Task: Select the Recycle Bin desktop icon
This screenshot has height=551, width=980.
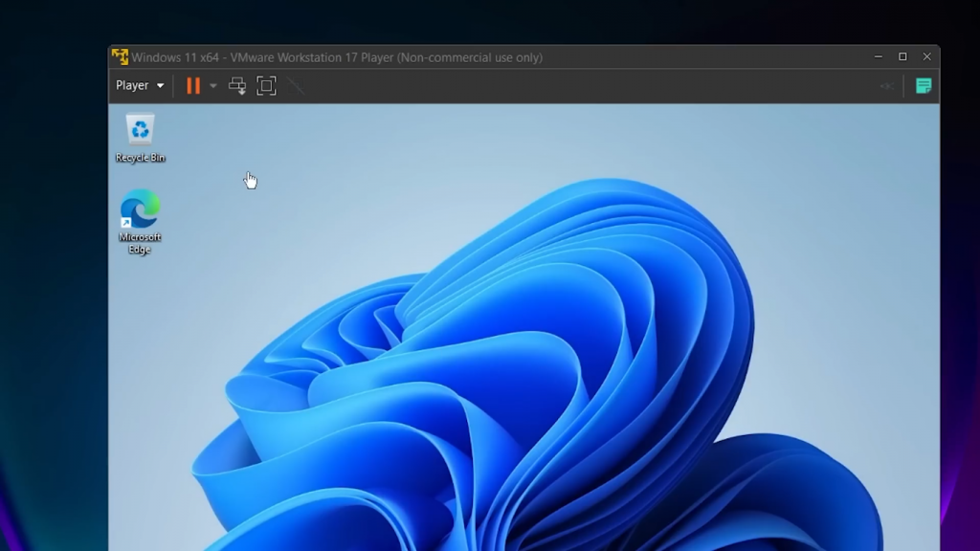Action: pos(140,138)
